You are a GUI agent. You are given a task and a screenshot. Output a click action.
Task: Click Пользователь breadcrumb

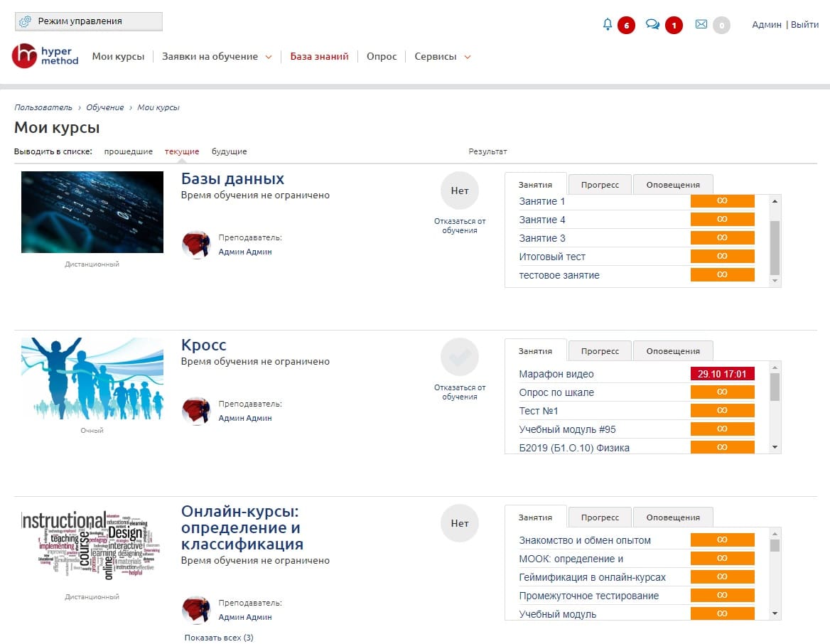pos(43,107)
